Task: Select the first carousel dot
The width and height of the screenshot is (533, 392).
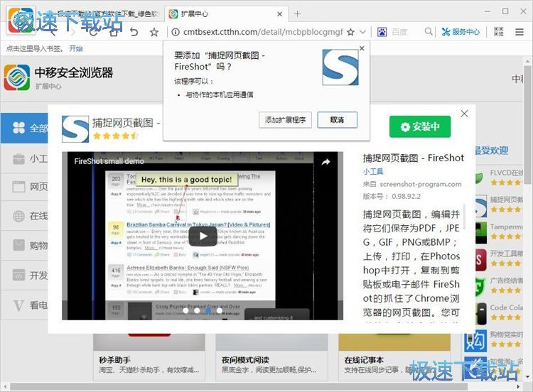Action: click(x=185, y=310)
